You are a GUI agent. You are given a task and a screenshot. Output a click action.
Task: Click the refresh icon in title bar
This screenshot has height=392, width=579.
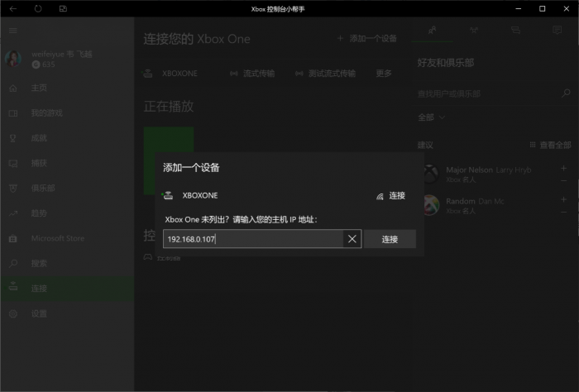click(x=38, y=8)
